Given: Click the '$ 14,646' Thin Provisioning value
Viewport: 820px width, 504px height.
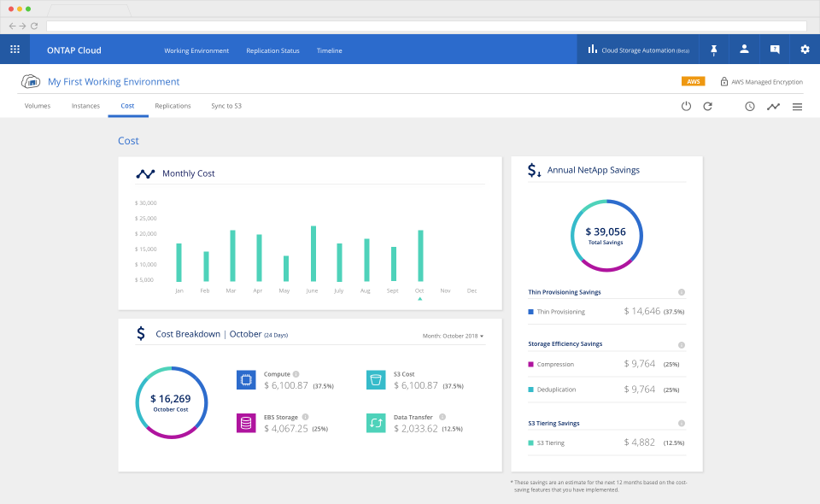Looking at the screenshot, I should (642, 311).
